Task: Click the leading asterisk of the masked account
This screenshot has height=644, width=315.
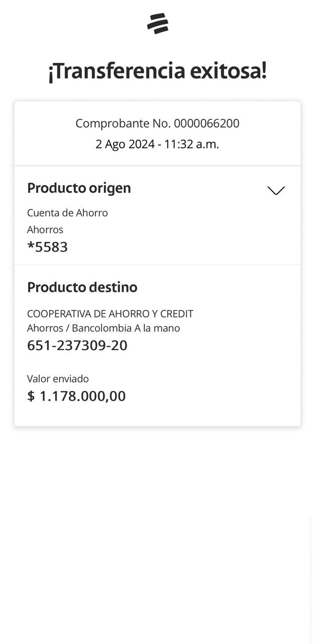Action: coord(30,247)
